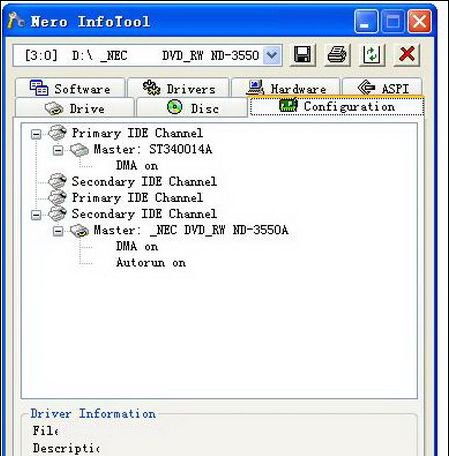Maximize the Nero InfoTool window
Image resolution: width=449 pixels, height=456 pixels.
tap(393, 21)
